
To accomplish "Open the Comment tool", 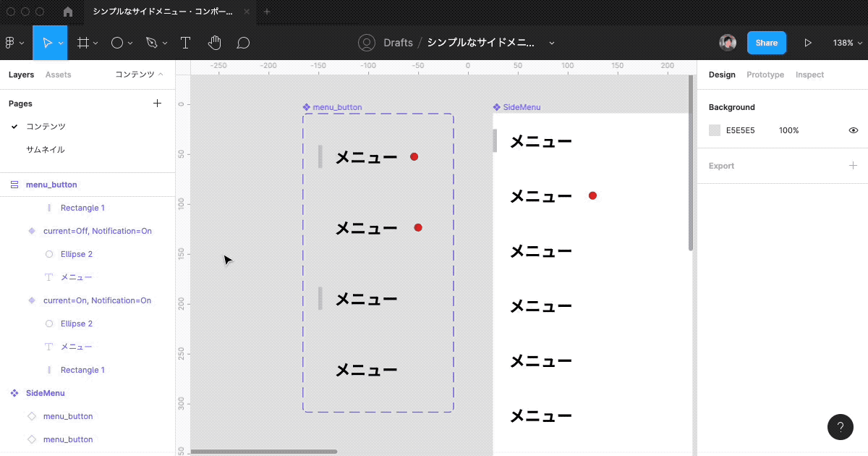I will pyautogui.click(x=243, y=42).
